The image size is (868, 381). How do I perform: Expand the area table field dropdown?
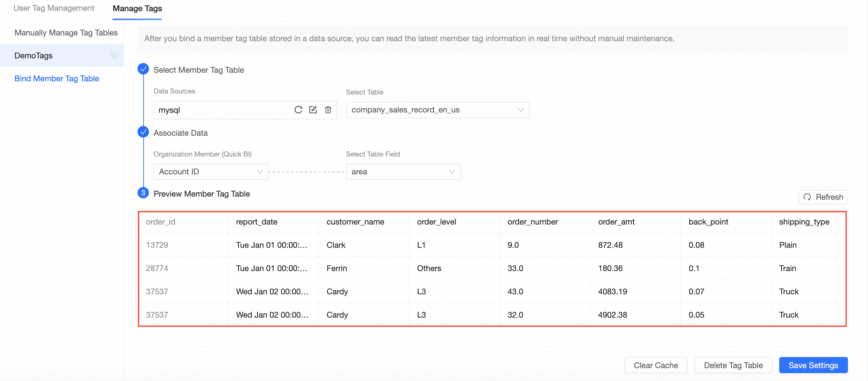tap(403, 172)
